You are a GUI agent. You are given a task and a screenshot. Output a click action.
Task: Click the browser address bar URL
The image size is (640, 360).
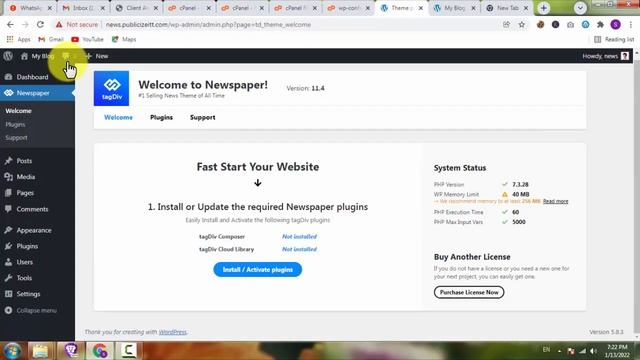coord(208,24)
